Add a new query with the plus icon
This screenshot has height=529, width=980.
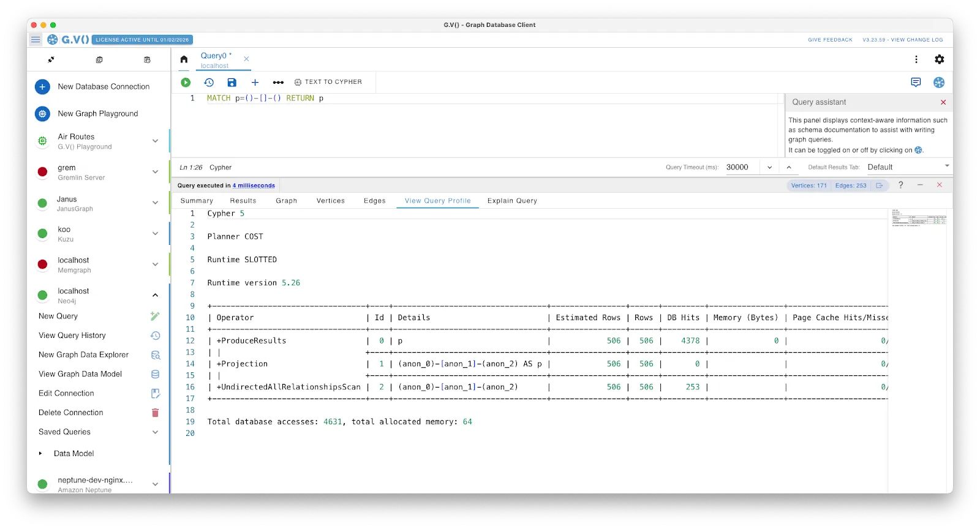[x=255, y=82]
